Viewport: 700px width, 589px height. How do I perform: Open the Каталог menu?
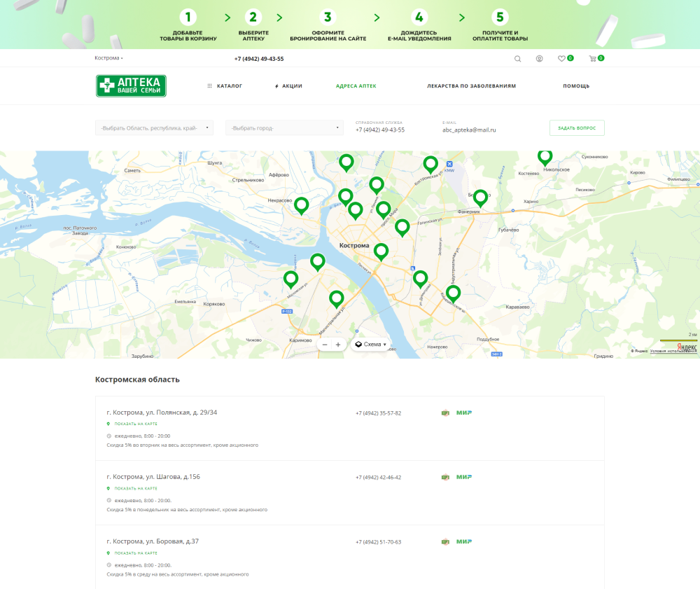(225, 86)
